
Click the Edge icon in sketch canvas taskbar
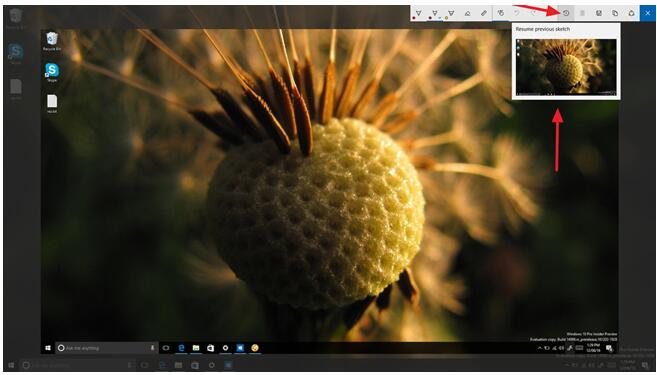click(x=181, y=348)
